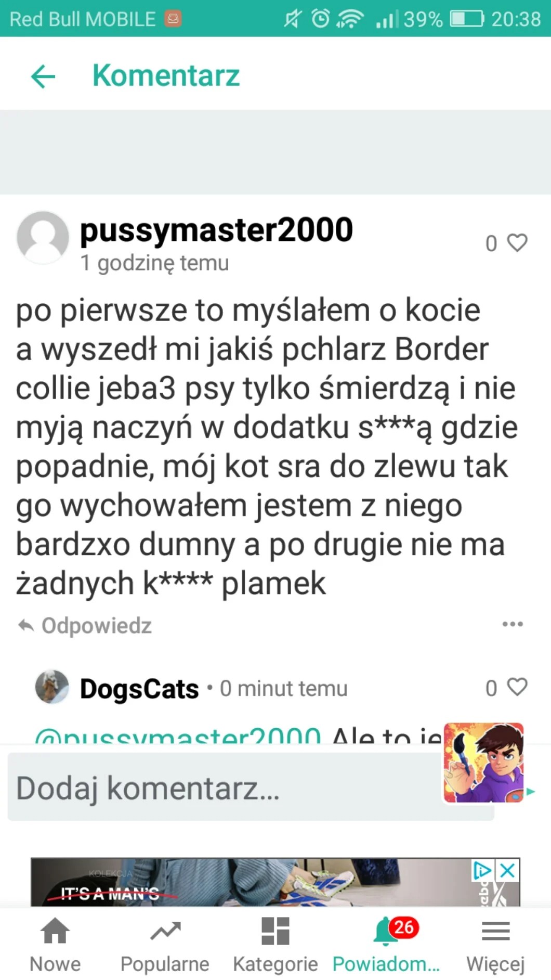Like the pussymaster2000 comment with heart icon
This screenshot has height=980, width=551.
(517, 242)
